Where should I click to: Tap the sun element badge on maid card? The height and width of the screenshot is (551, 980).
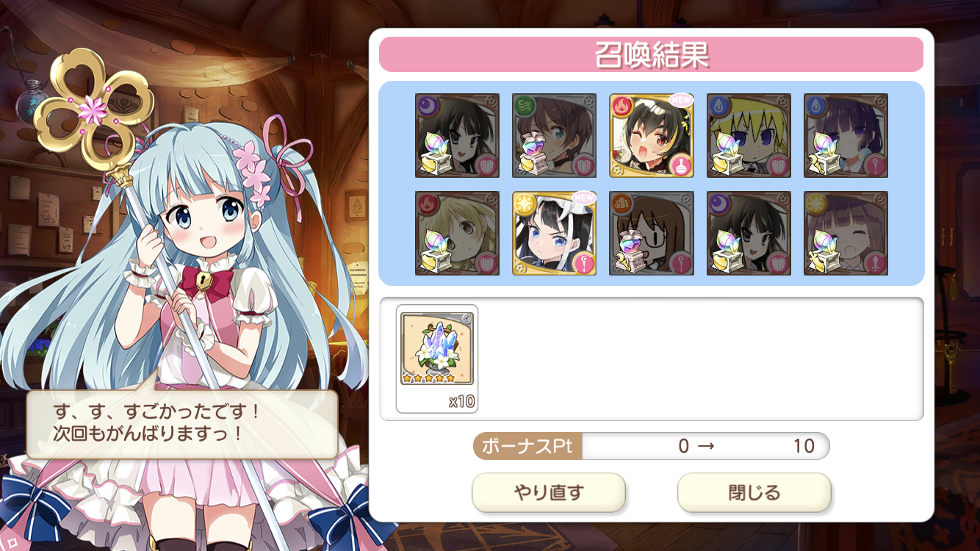[524, 203]
